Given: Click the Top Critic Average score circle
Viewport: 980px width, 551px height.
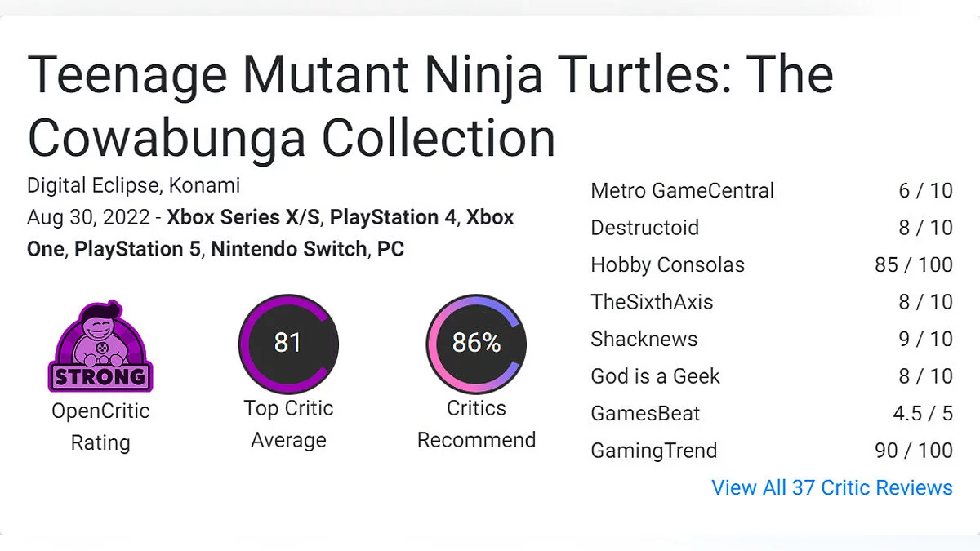Looking at the screenshot, I should (287, 343).
